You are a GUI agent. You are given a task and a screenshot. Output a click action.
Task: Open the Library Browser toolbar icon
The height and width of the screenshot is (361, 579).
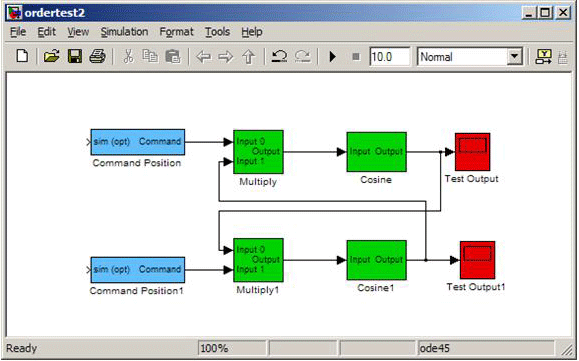coord(544,56)
